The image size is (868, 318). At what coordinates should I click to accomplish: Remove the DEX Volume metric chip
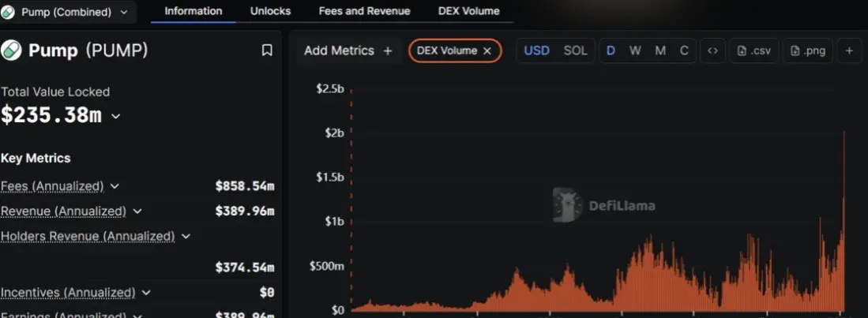487,51
